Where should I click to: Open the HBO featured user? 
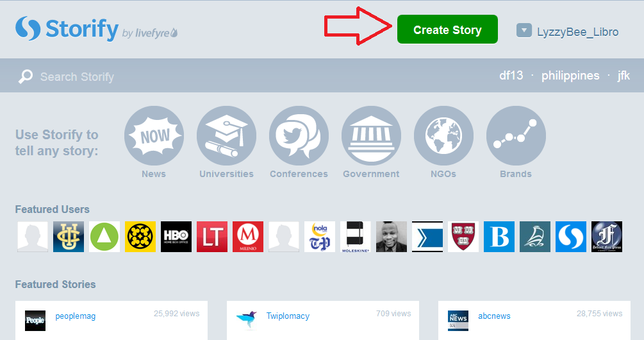point(176,237)
